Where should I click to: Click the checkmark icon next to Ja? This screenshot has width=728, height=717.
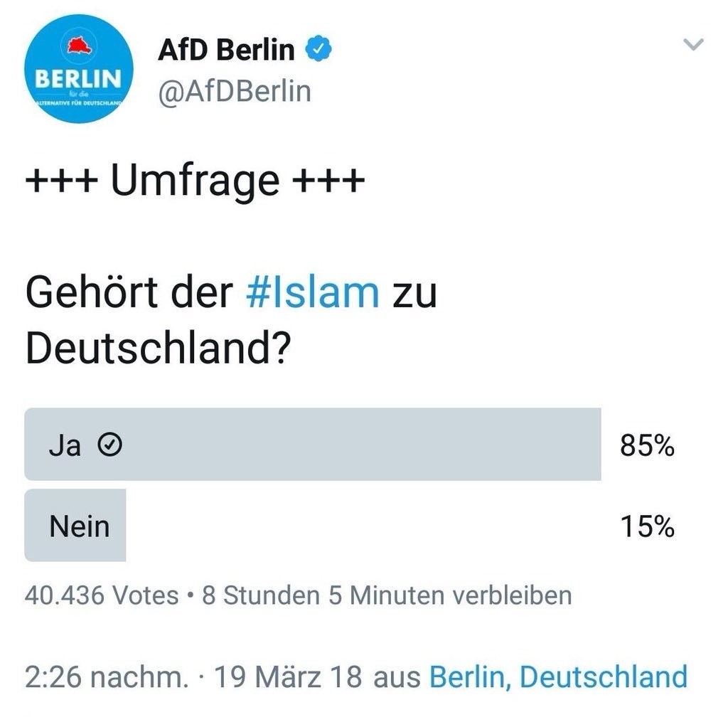pos(109,445)
